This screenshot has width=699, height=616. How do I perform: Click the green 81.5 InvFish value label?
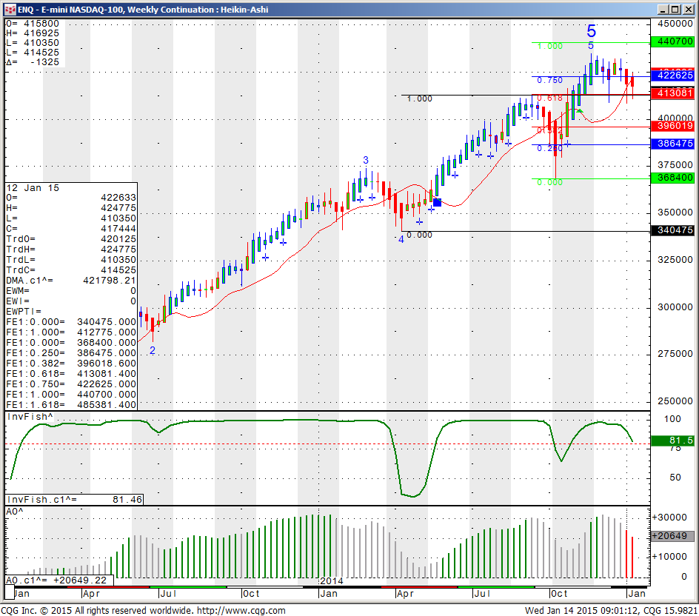672,441
